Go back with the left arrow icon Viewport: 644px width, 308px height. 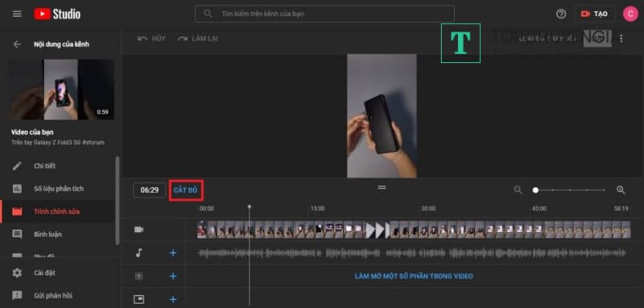click(17, 44)
